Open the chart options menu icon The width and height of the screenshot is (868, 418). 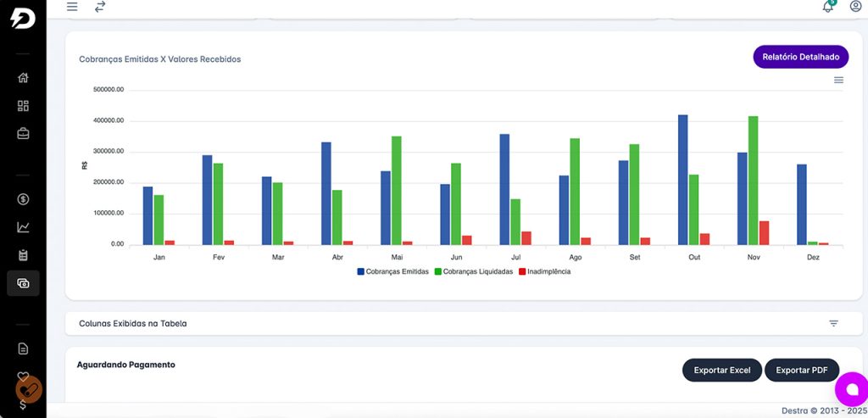[838, 80]
